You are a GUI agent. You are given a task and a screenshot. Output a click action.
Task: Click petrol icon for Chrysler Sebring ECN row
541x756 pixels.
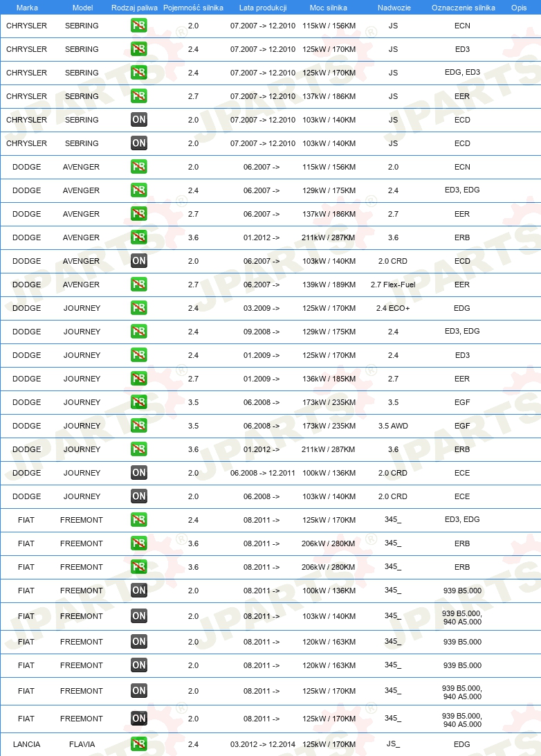point(139,26)
